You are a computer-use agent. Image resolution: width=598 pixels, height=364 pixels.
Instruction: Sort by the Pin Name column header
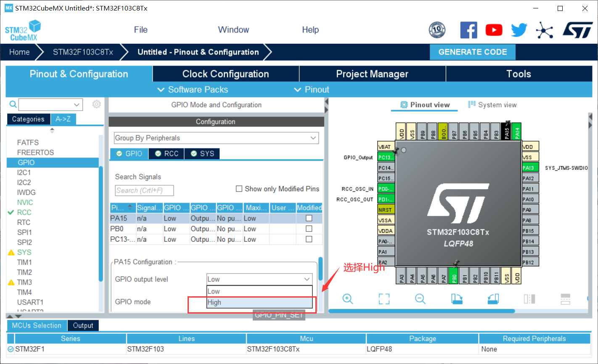tap(122, 208)
